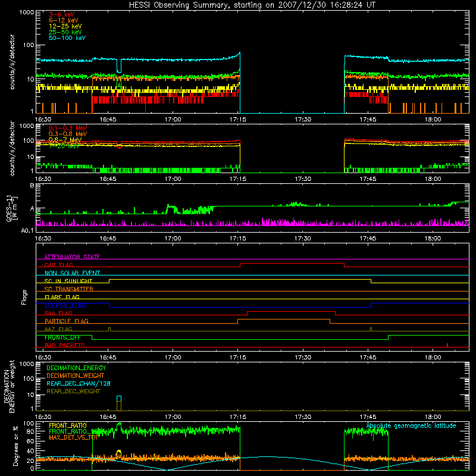Click the red 3-6 keV legend label
476x476 pixels.
pos(62,14)
